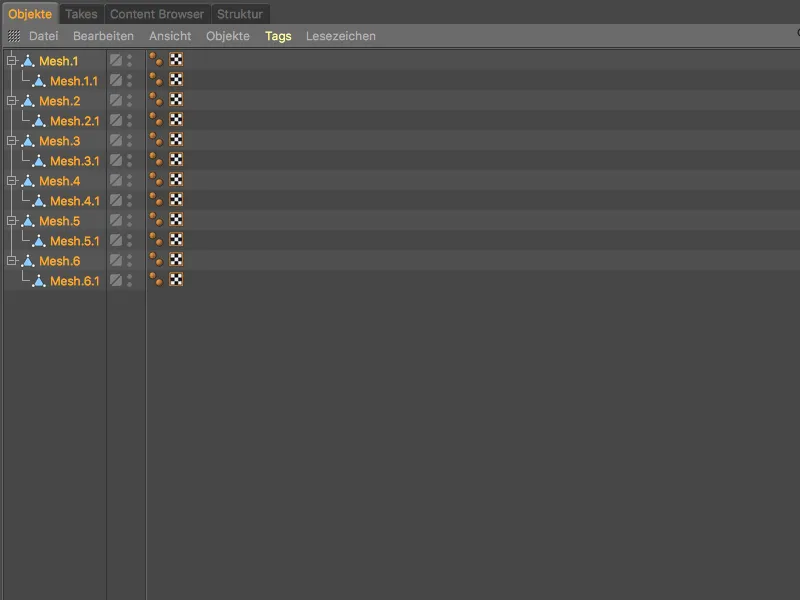Screen dimensions: 800x600
Task: Select the Phong tag of Mesh.4.1
Action: 156,199
